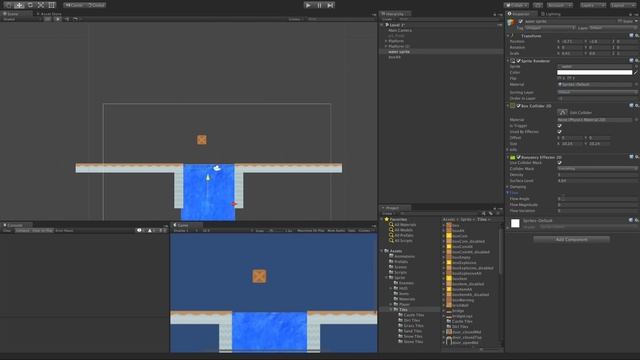Open the Collab dropdown
The image size is (640, 360).
[x=517, y=5]
